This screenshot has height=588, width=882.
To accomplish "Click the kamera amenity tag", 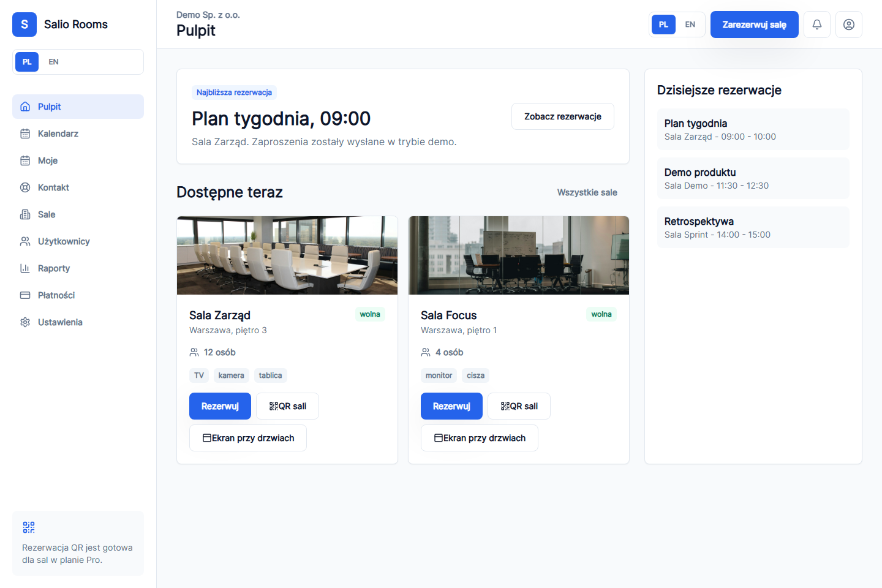I will (x=231, y=375).
